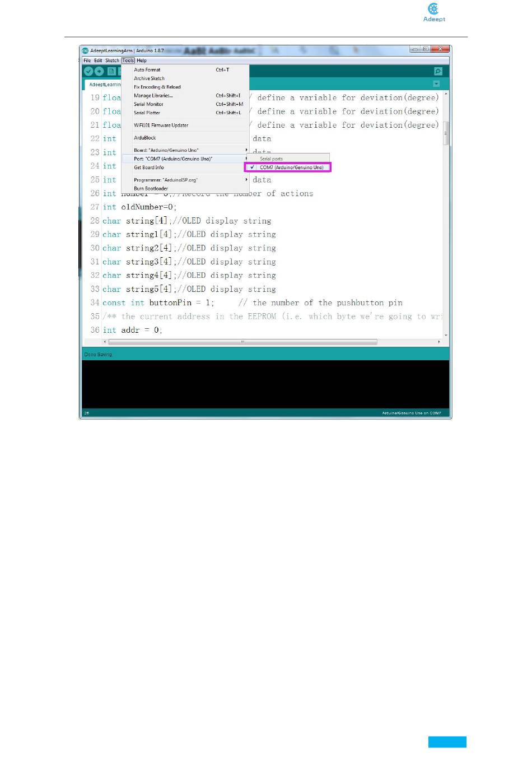
Task: Select Archive Sketch menu entry
Action: (185, 78)
